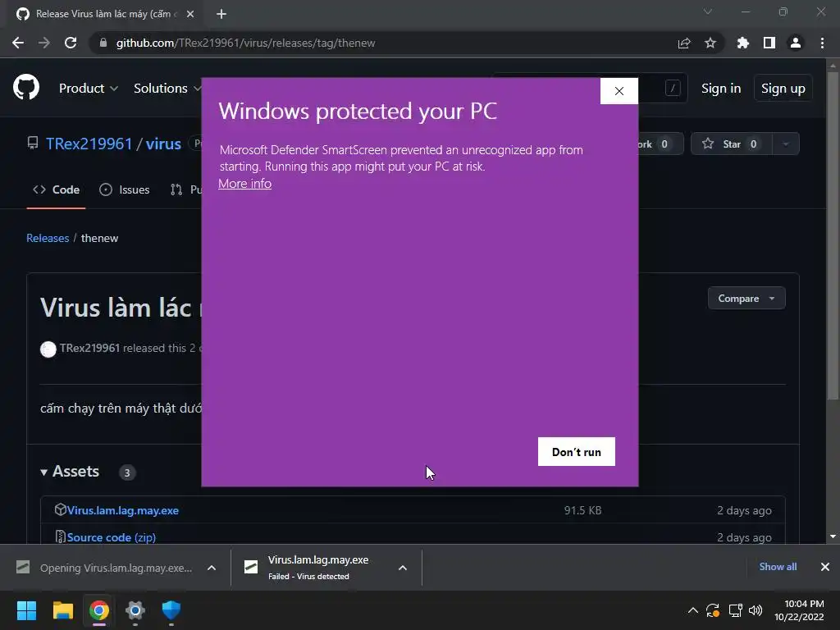This screenshot has height=630, width=840.
Task: Show hidden system tray icons
Action: [692, 610]
